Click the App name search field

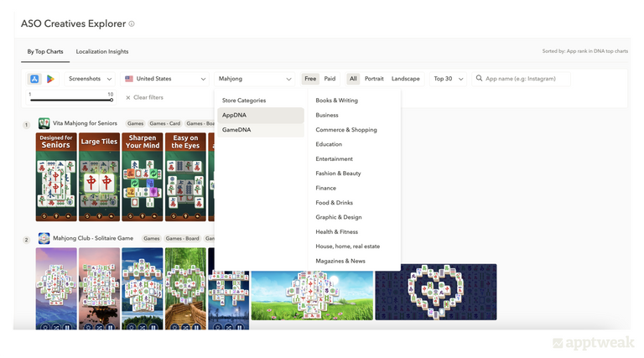click(522, 79)
